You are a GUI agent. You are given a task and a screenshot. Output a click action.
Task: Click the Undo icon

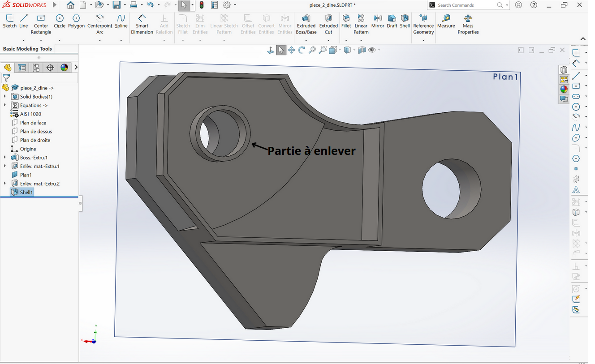point(151,5)
